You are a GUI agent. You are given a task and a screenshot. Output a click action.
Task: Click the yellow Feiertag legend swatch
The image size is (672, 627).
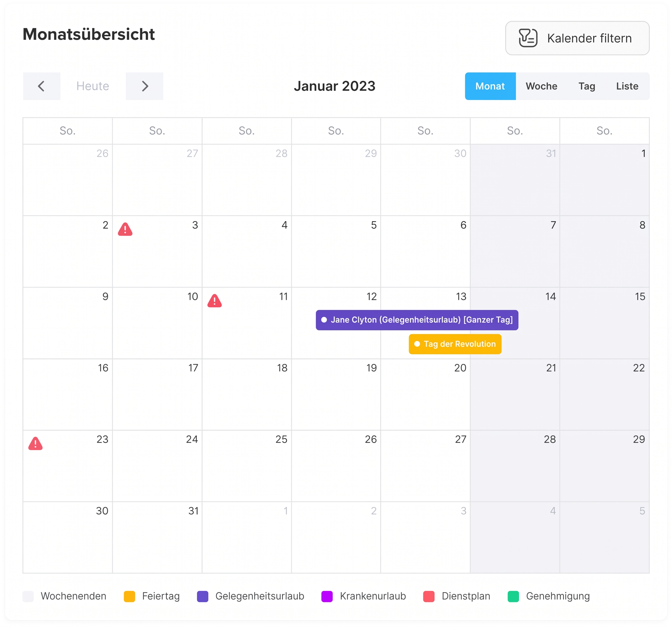130,596
